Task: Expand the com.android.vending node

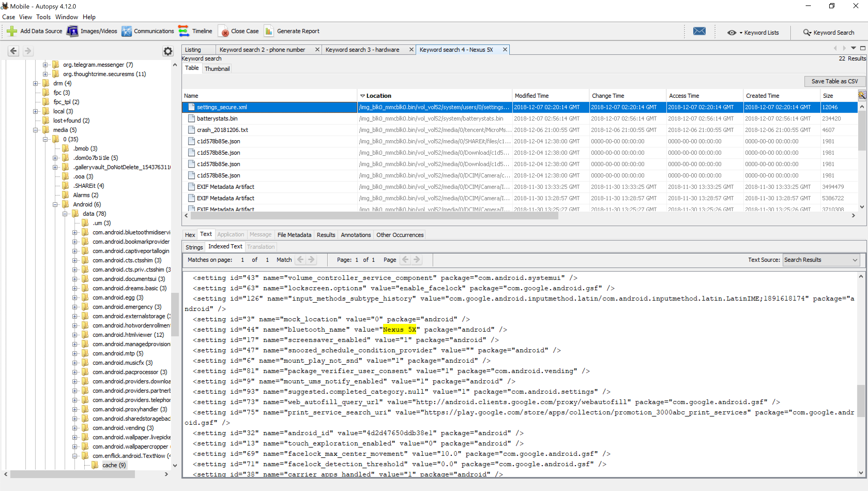Action: [75, 428]
